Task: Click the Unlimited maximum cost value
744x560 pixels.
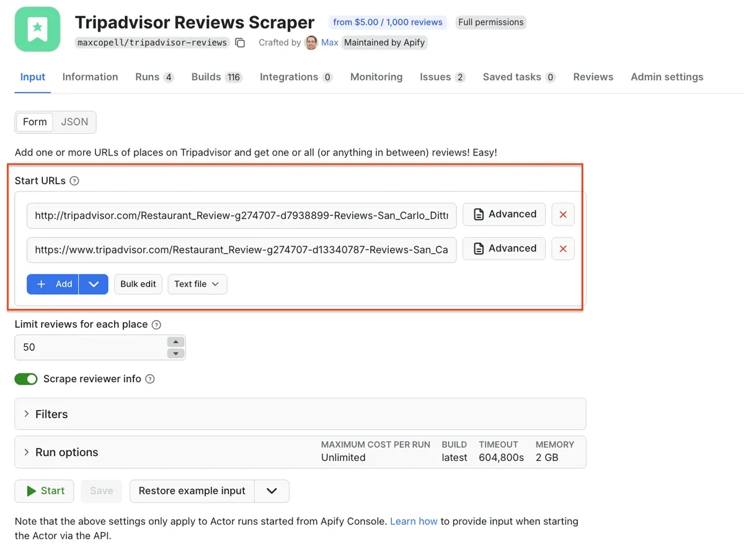Action: click(x=343, y=458)
